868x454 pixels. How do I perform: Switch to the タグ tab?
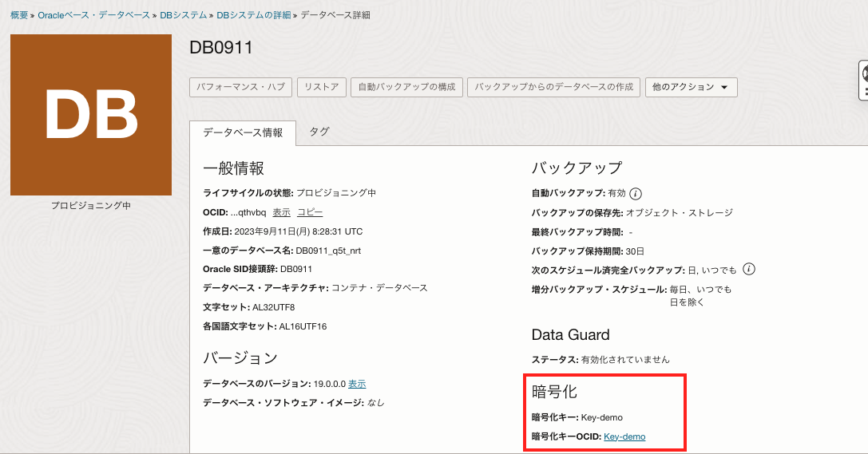[x=319, y=132]
